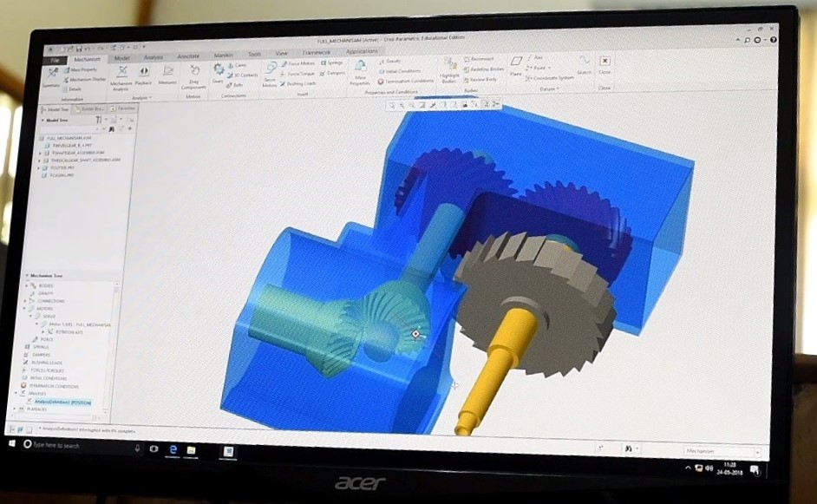Open the Measures tool in the ribbon
The width and height of the screenshot is (817, 504).
click(x=167, y=75)
